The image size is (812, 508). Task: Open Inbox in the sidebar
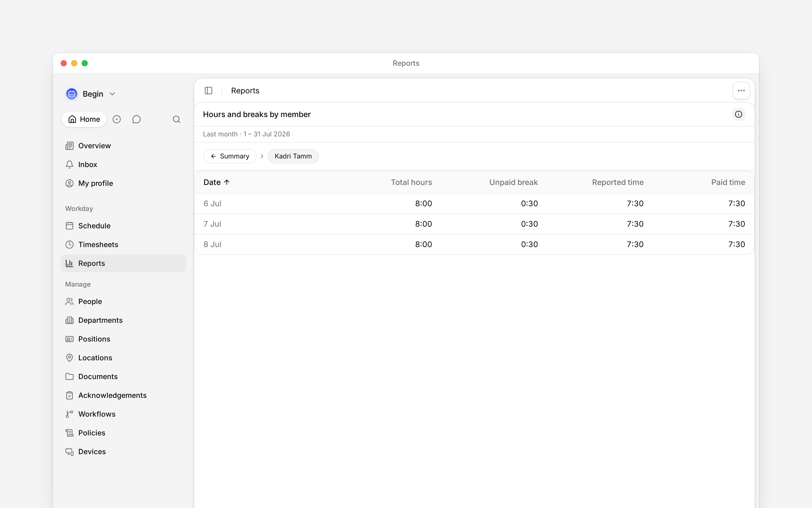click(x=124, y=165)
